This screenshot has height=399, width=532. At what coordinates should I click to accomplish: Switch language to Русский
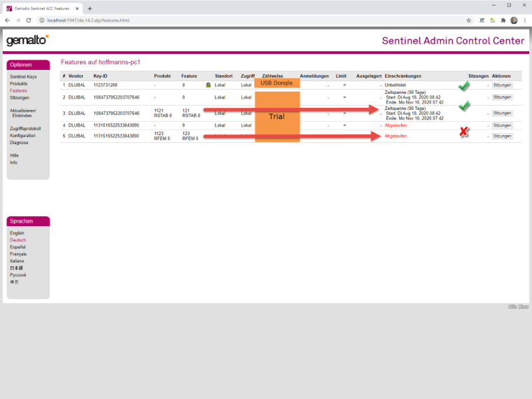pyautogui.click(x=18, y=275)
